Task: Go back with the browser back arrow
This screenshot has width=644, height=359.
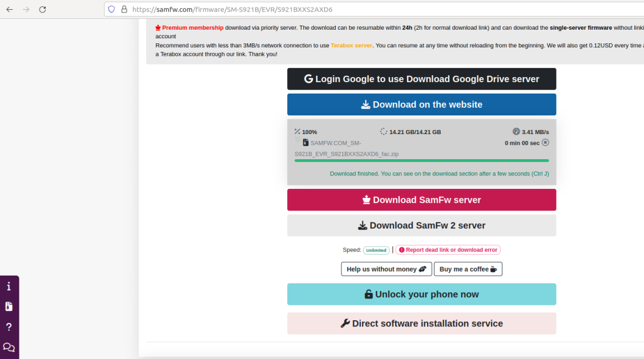Action: click(10, 10)
